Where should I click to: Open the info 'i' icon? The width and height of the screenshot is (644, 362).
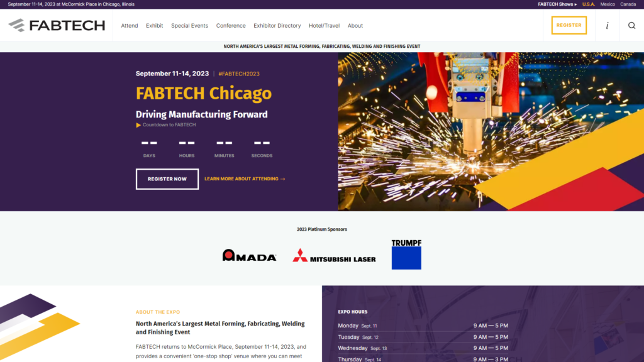tap(607, 25)
